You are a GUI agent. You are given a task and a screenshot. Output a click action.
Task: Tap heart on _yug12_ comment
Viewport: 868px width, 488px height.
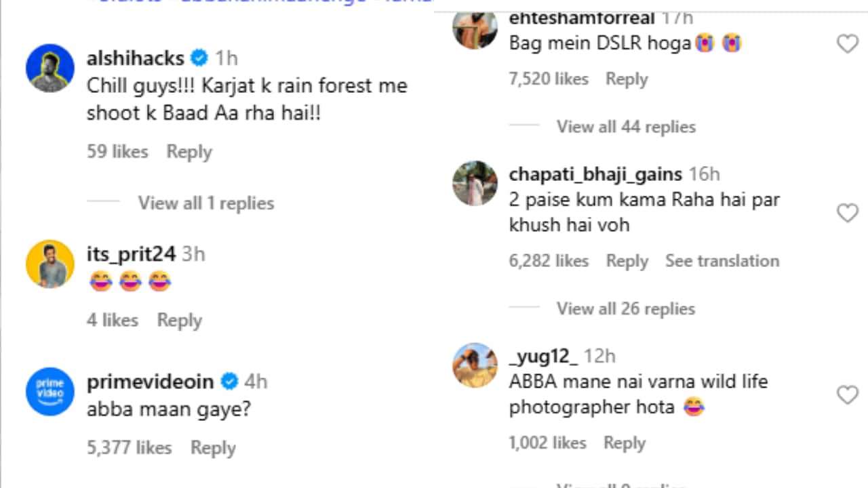pyautogui.click(x=847, y=394)
